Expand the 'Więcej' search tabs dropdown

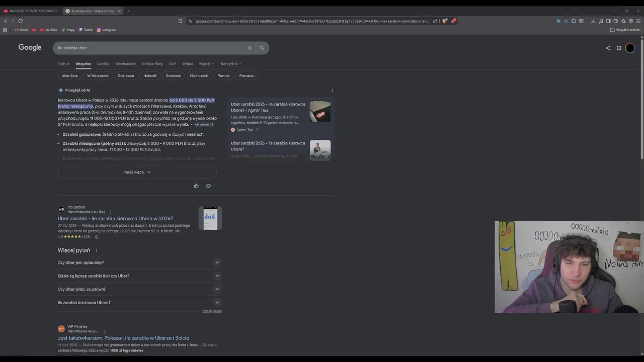pos(206,64)
